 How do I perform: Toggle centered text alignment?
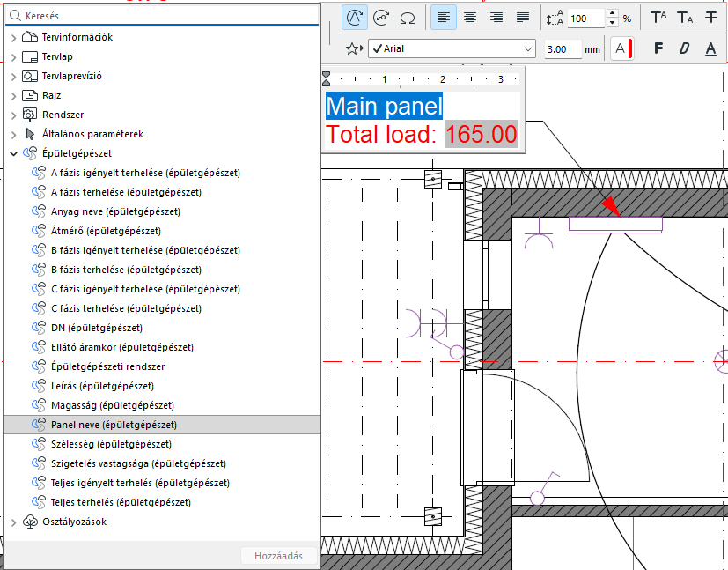470,19
